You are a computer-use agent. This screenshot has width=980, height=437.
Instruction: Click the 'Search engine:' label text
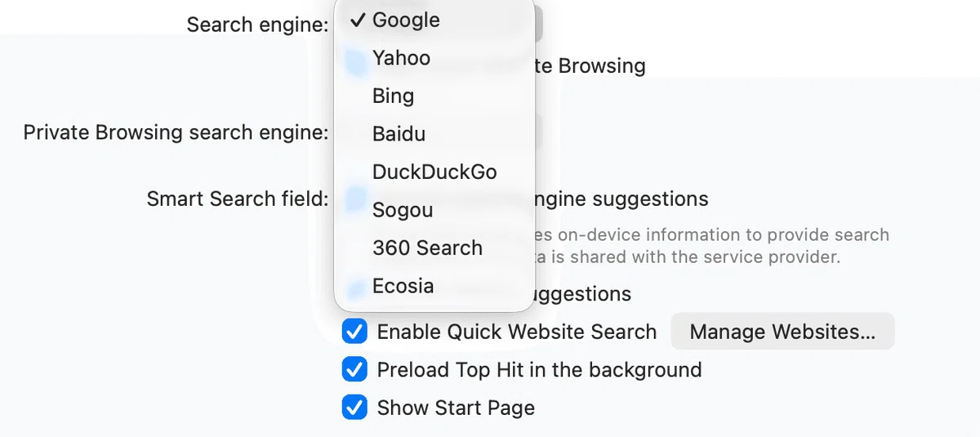257,25
